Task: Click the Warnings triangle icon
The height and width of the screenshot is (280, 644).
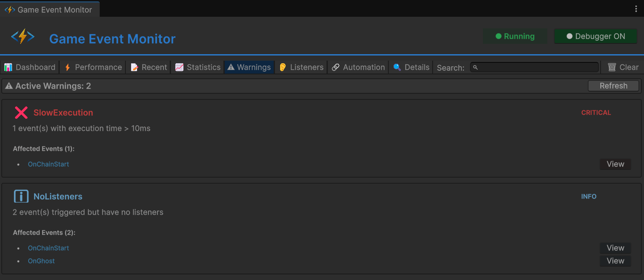Action: tap(231, 67)
